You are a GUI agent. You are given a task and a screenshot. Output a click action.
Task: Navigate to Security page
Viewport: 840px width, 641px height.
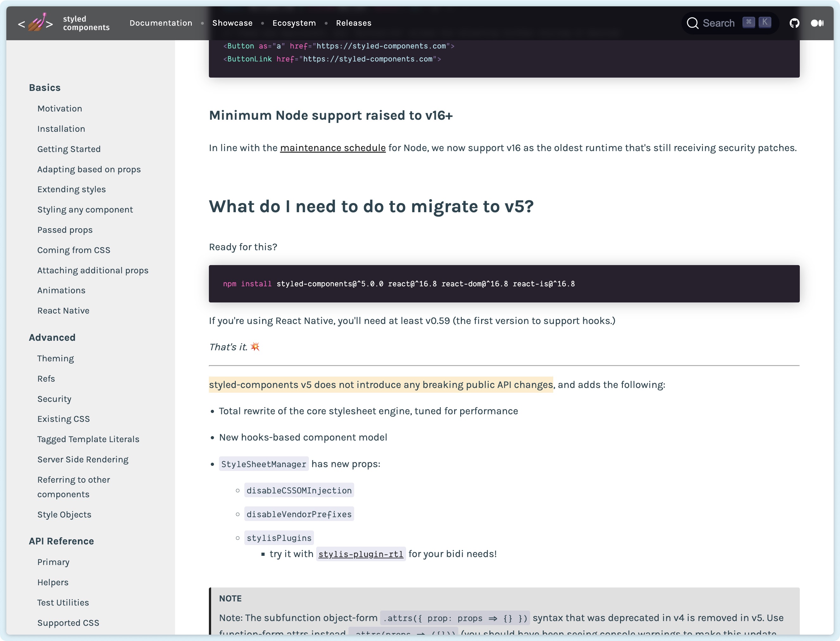pos(54,399)
